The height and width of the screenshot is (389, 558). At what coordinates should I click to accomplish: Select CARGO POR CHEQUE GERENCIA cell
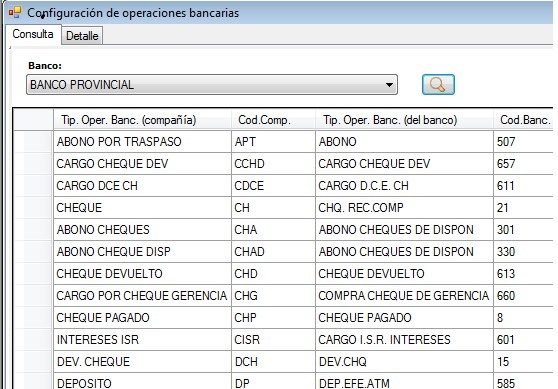click(142, 296)
